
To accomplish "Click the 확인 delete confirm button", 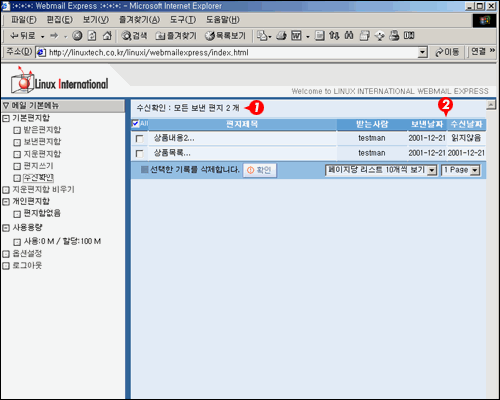I will click(x=260, y=170).
